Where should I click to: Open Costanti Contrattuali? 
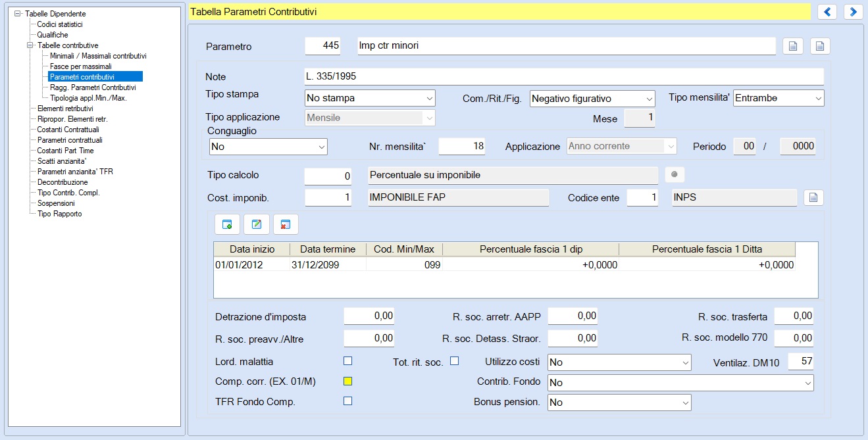pyautogui.click(x=68, y=130)
